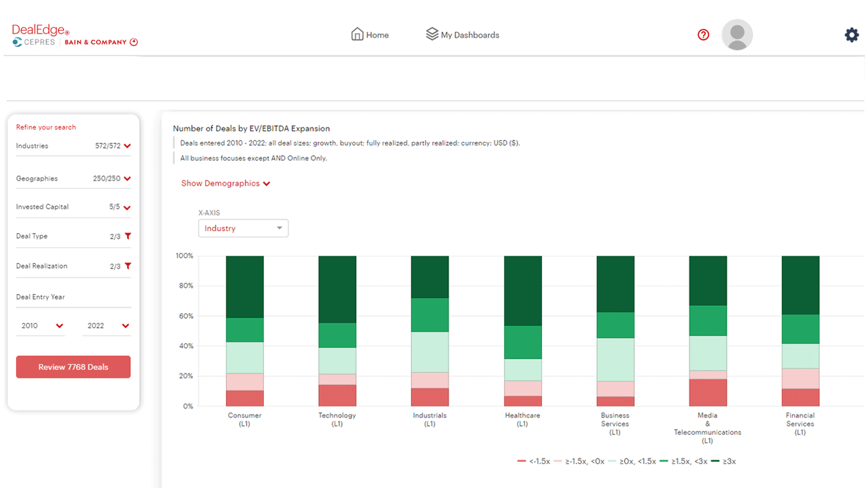The width and height of the screenshot is (868, 488).
Task: Open My Dashboards from the navigation bar
Action: tap(462, 35)
